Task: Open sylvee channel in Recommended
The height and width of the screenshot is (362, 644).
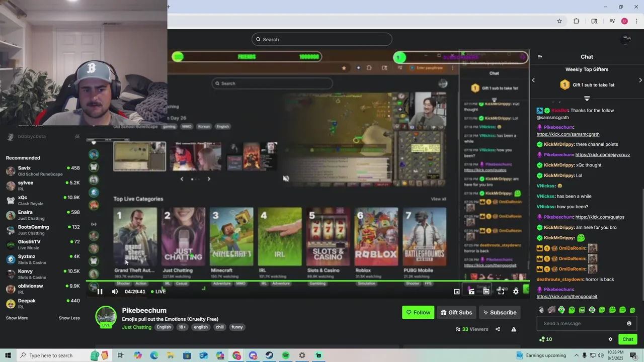Action: pyautogui.click(x=43, y=186)
